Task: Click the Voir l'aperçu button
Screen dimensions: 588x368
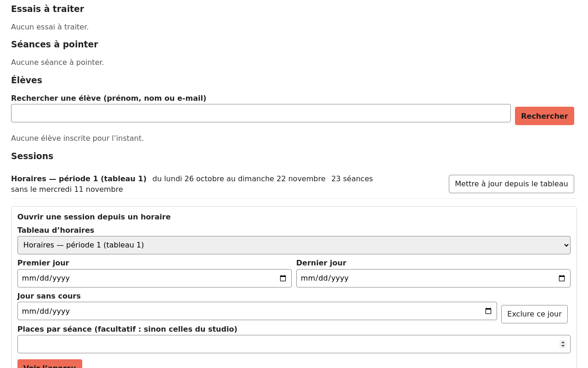Action: click(50, 364)
